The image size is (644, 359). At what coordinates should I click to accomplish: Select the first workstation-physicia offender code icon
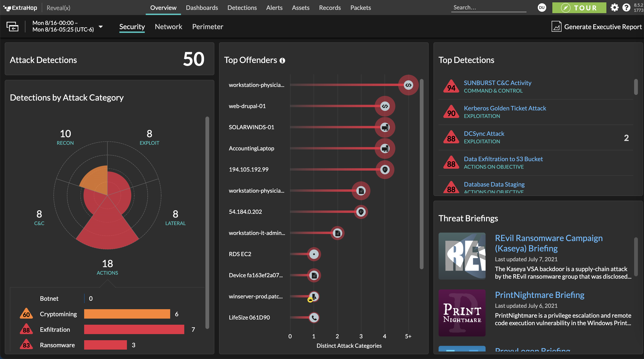[408, 85]
